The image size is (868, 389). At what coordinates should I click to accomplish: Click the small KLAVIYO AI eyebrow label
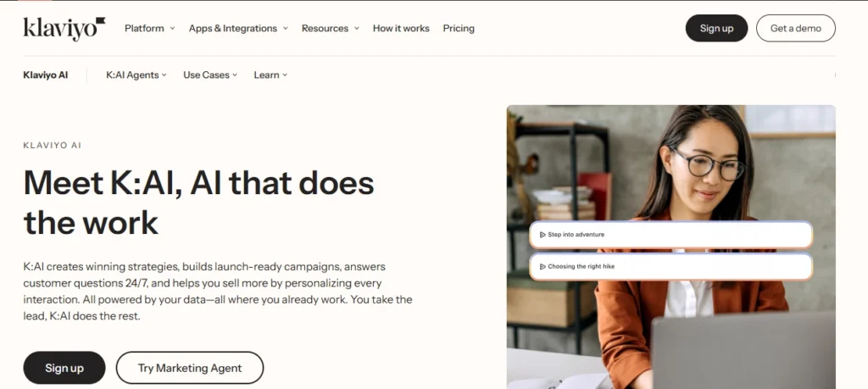coord(53,146)
